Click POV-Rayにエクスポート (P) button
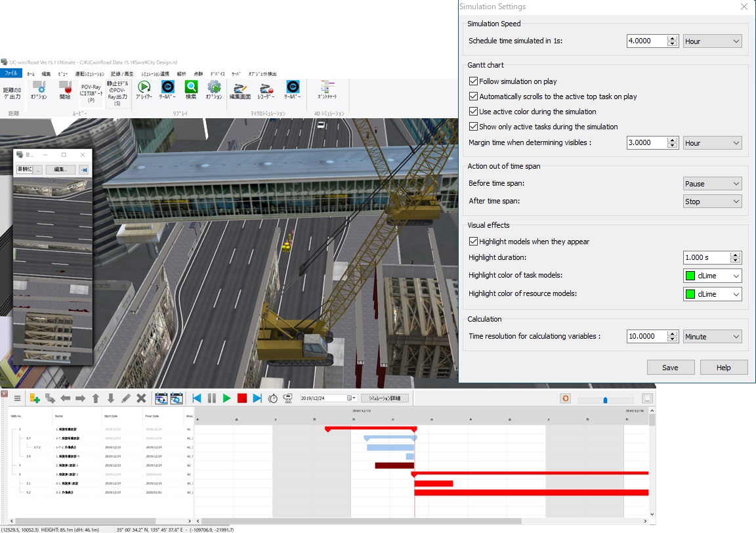The width and height of the screenshot is (756, 533). tap(91, 94)
